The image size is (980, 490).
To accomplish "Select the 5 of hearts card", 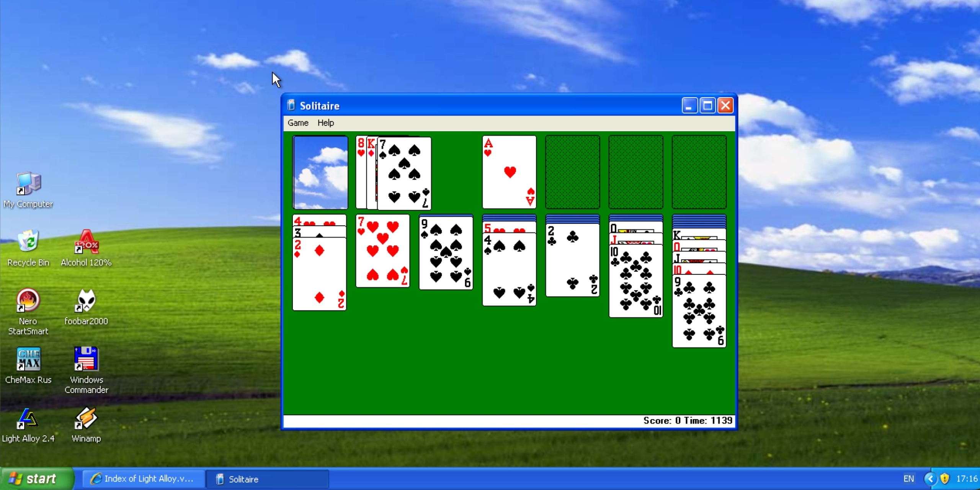I will [x=509, y=227].
